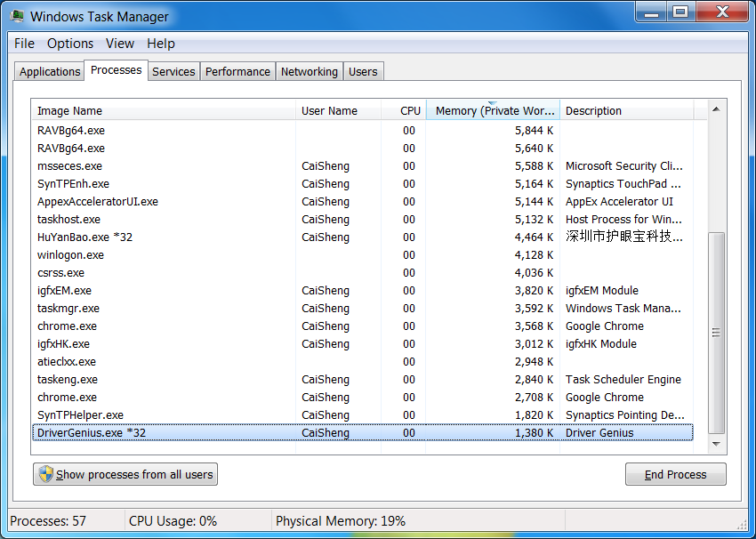Click the Task Scheduler Engine description

click(623, 380)
